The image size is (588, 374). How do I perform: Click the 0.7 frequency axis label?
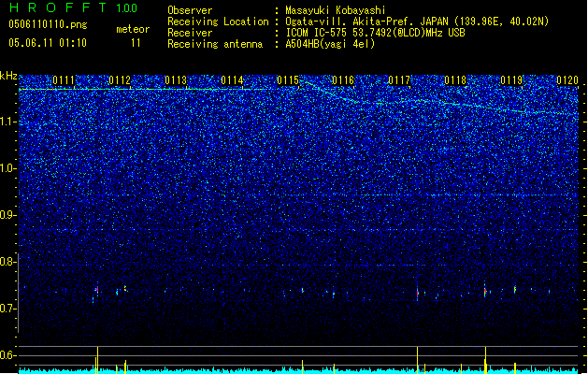8,309
